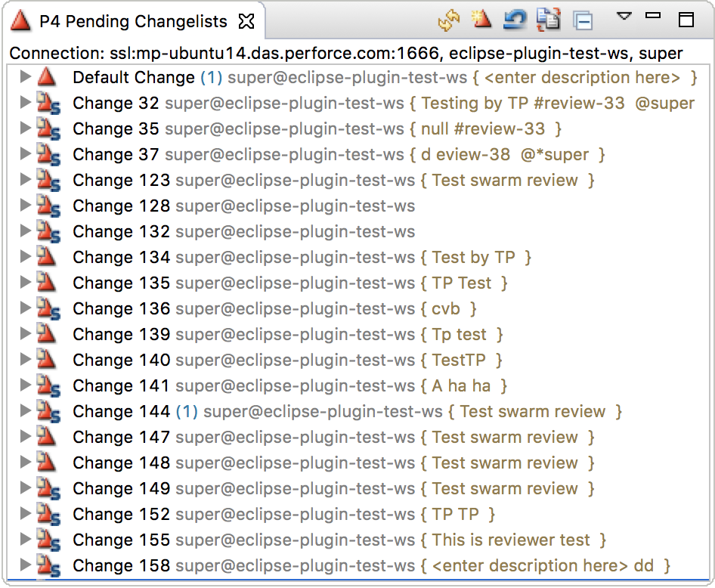
Task: Expand Change 123 tree node
Action: tap(25, 180)
